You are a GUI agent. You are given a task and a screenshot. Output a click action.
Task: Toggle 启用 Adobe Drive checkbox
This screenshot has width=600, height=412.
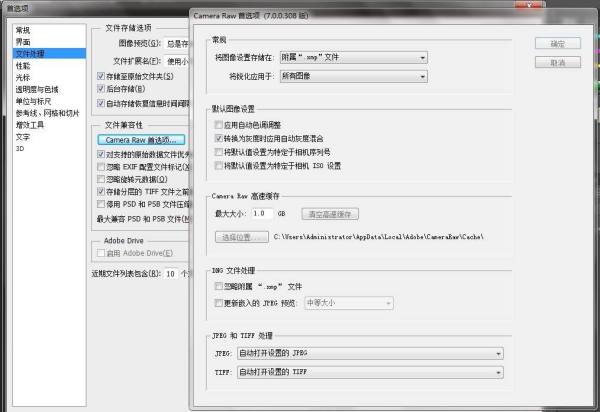coord(101,253)
